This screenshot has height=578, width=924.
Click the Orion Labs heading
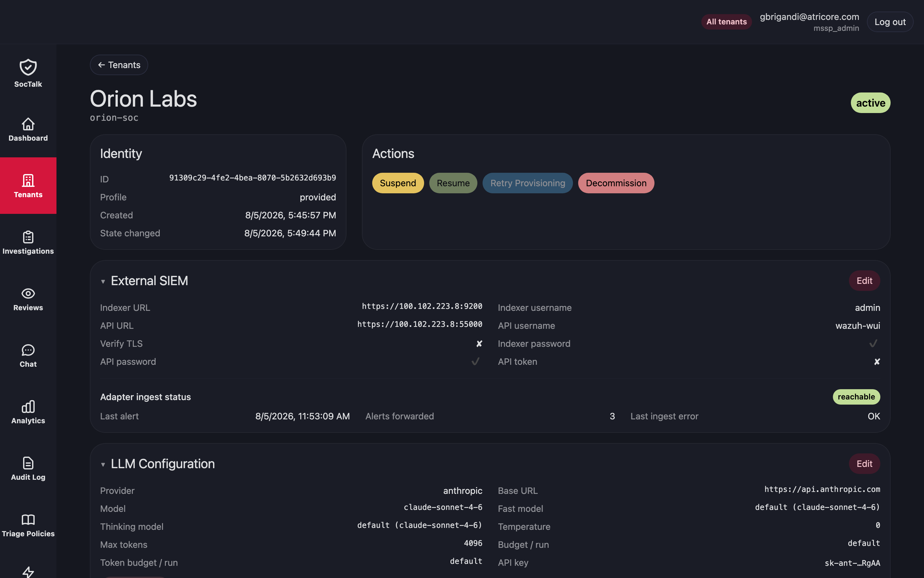tap(143, 99)
